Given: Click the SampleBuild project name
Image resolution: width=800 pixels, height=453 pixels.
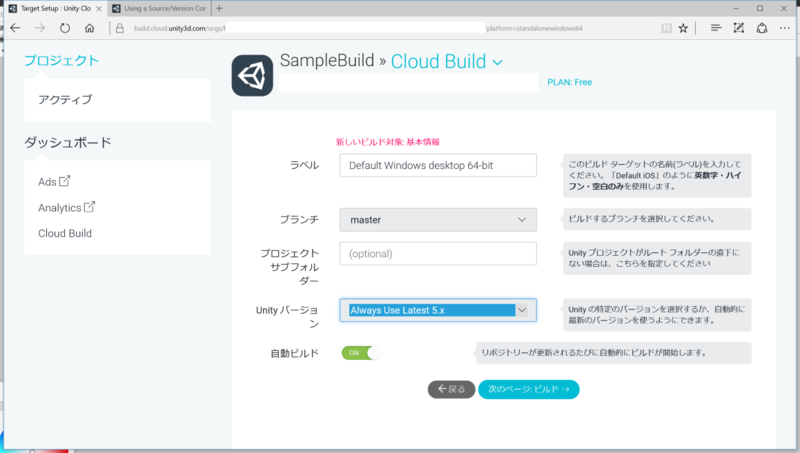Looking at the screenshot, I should coord(327,61).
